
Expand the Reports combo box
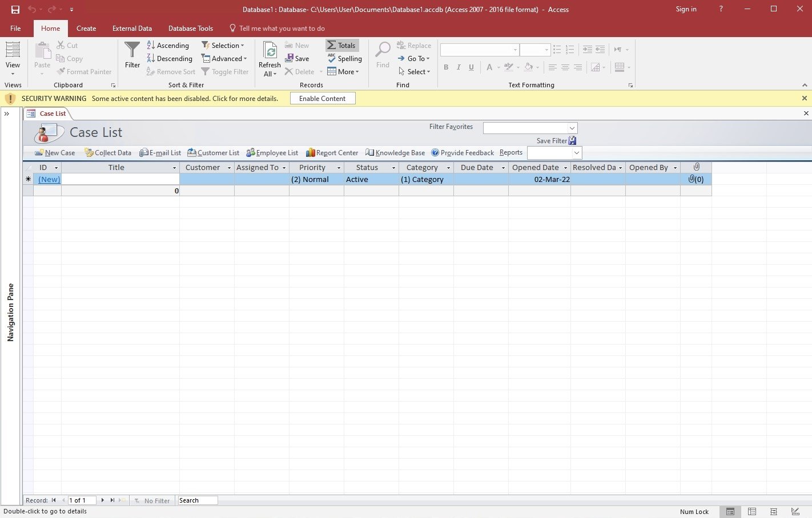coord(576,153)
